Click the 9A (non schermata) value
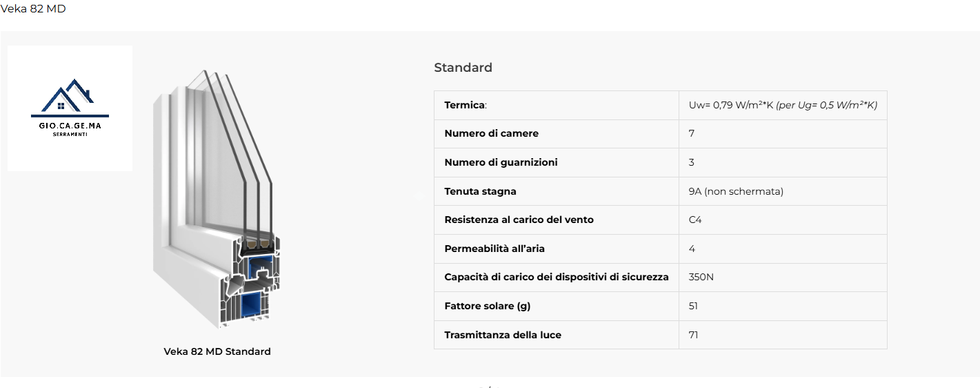The image size is (980, 388). [736, 191]
